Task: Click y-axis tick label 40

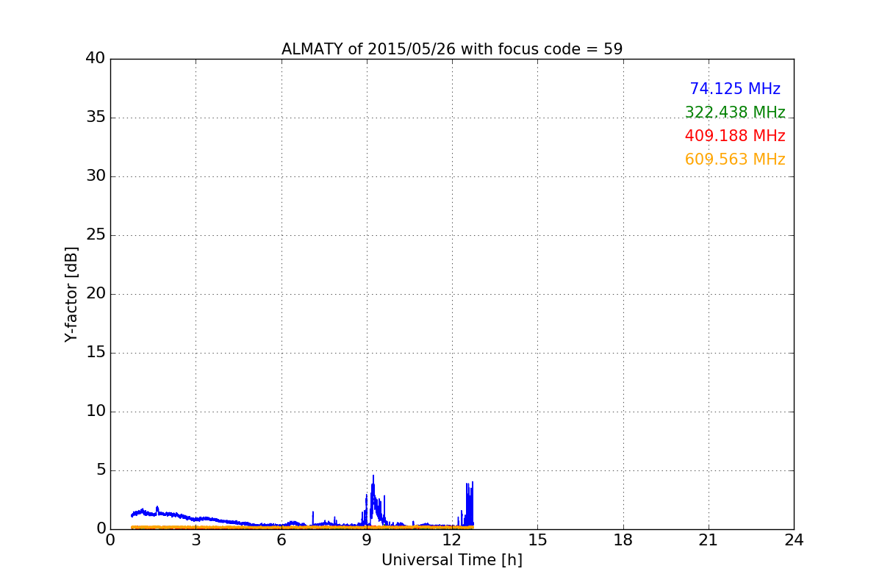Action: [96, 59]
